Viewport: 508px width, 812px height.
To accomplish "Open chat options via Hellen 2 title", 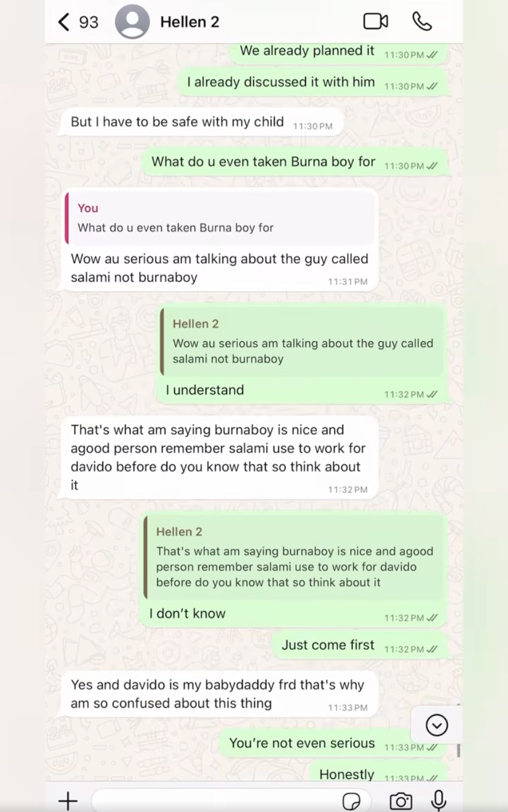I will tap(190, 21).
